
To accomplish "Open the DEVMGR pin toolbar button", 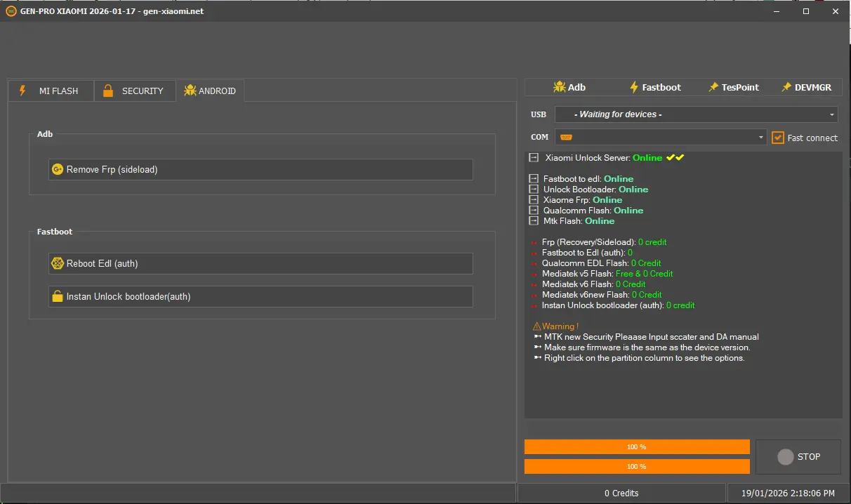I will click(806, 87).
